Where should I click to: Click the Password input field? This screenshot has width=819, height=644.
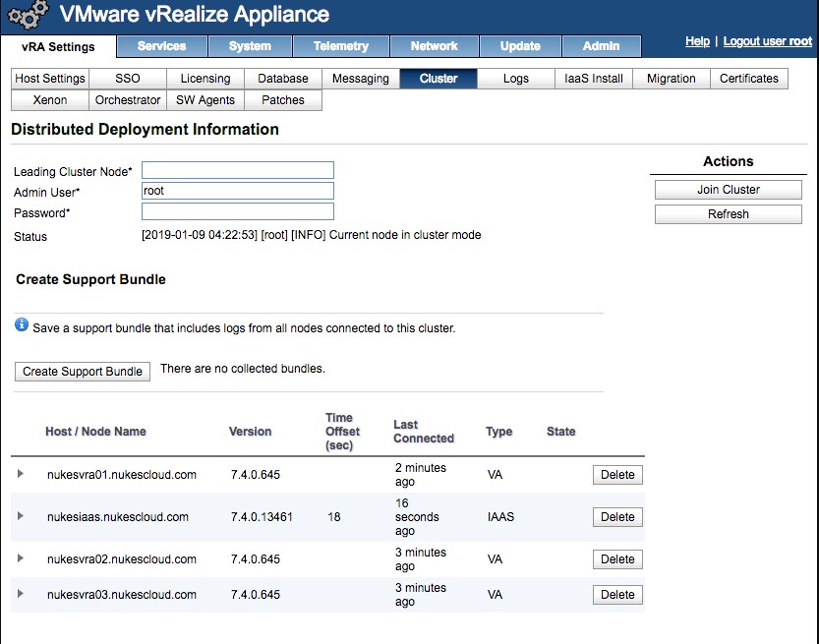click(238, 211)
